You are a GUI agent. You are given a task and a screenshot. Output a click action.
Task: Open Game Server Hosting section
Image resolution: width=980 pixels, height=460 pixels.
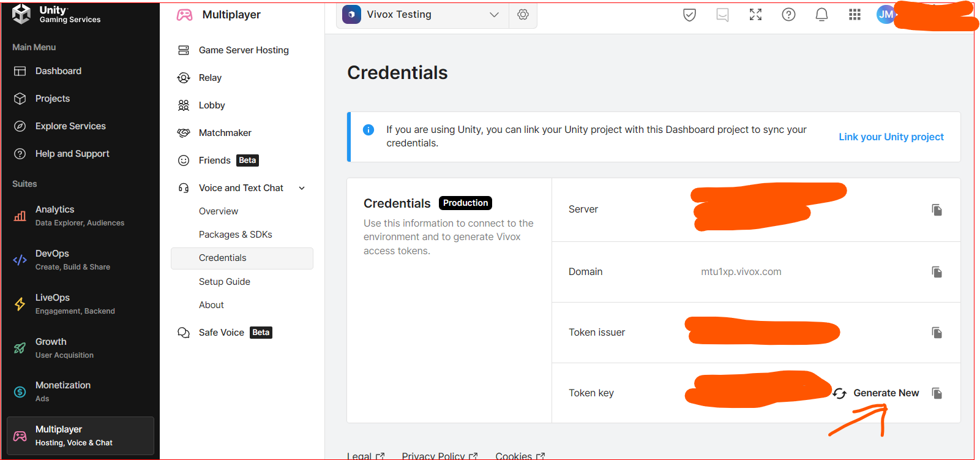click(243, 50)
